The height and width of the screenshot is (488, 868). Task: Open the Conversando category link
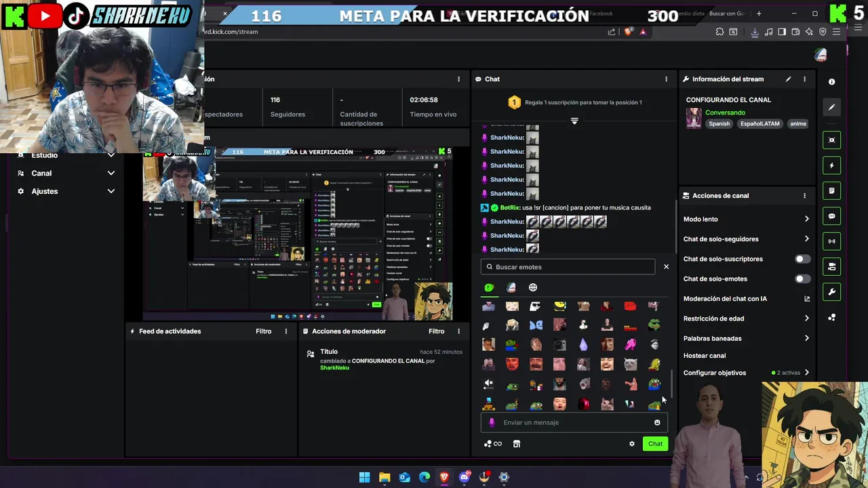pyautogui.click(x=725, y=113)
